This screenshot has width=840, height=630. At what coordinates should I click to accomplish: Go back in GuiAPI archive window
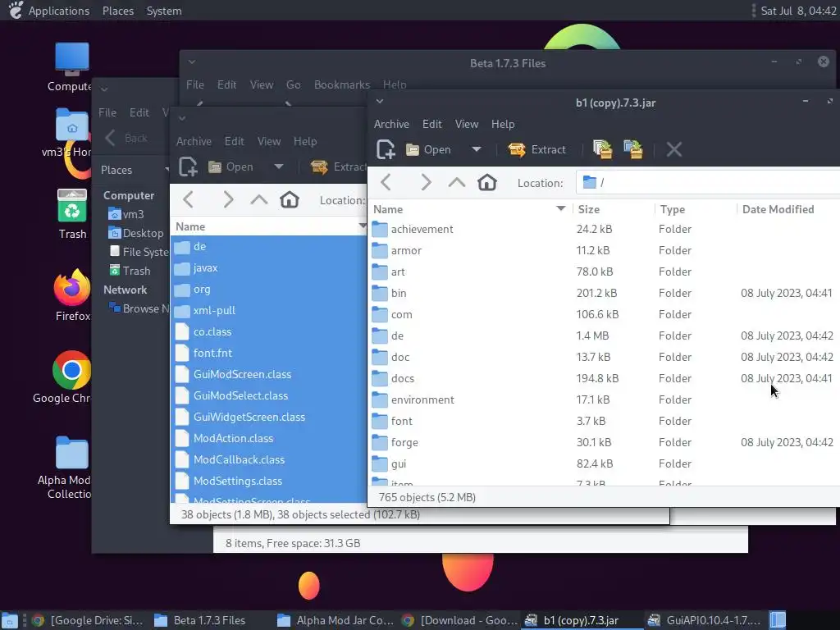188,200
